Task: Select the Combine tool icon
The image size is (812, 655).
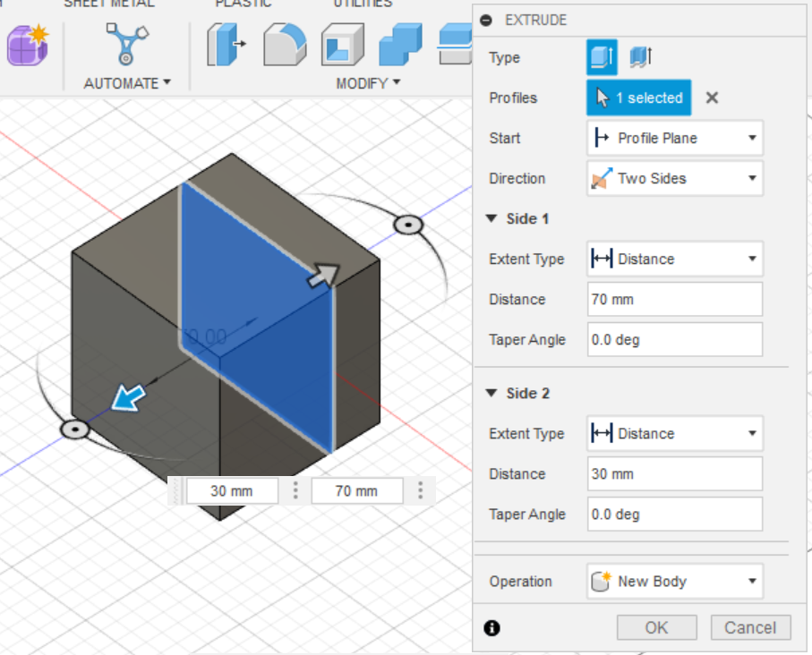Action: [x=400, y=45]
